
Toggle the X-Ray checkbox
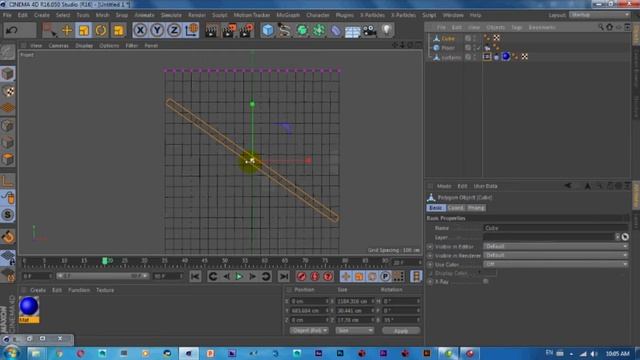click(486, 282)
